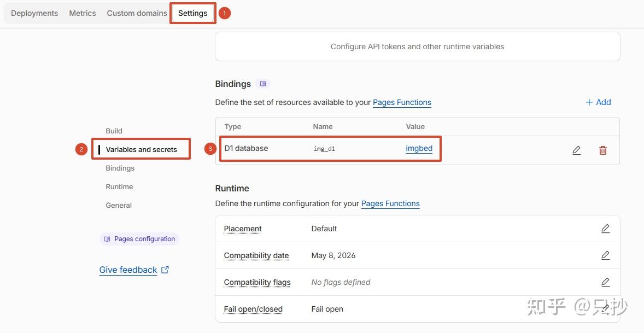The image size is (644, 333).
Task: Click the Compatibility date label
Action: pos(256,255)
